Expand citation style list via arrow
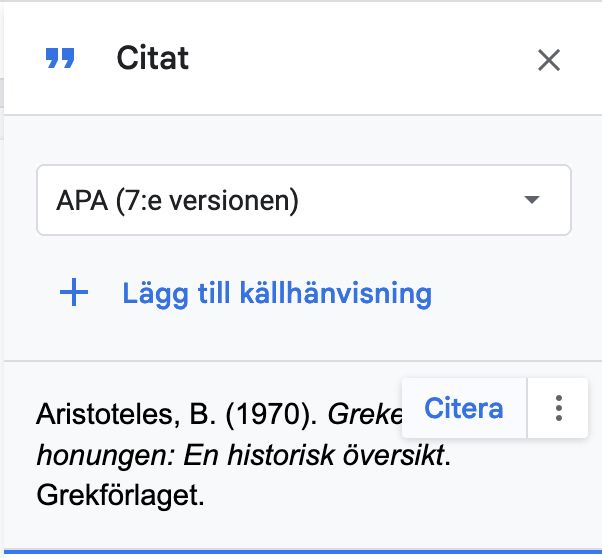This screenshot has width=602, height=558. click(532, 200)
